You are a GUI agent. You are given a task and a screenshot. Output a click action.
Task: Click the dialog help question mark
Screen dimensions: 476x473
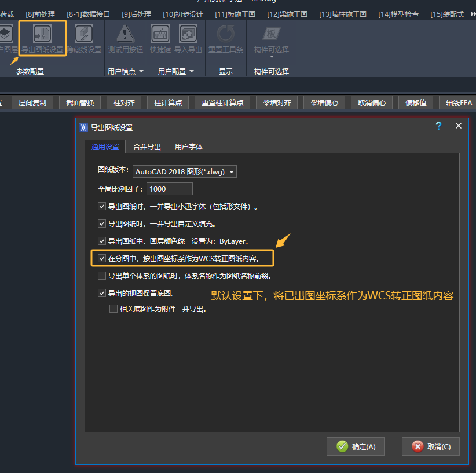pyautogui.click(x=438, y=126)
